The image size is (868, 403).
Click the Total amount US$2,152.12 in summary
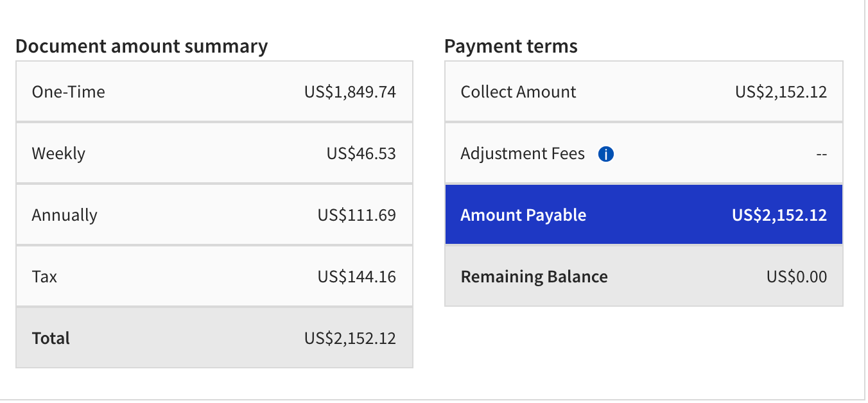click(x=351, y=338)
